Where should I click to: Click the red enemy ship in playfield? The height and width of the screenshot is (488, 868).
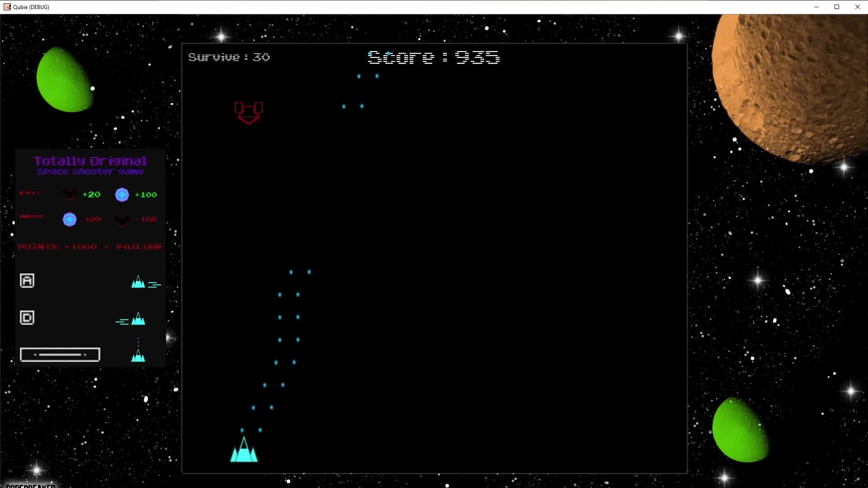point(248,113)
